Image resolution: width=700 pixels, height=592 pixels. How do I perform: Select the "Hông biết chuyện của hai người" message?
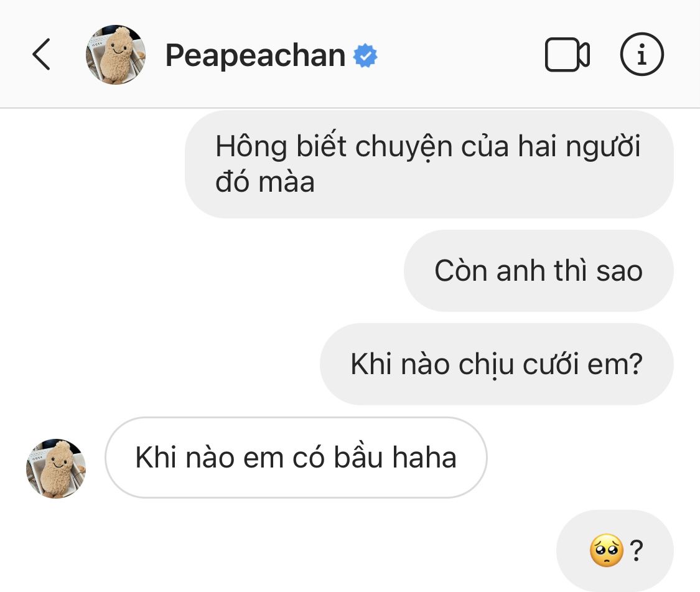429,164
